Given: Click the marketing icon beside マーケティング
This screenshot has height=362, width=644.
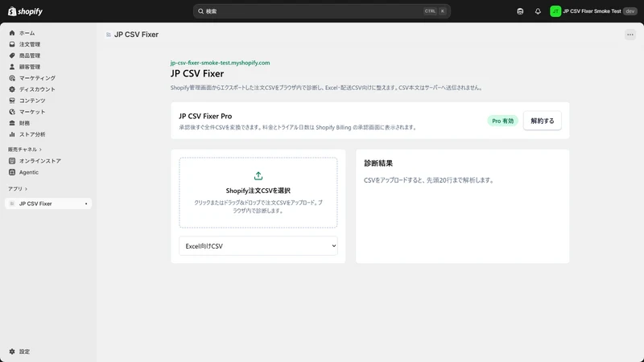Looking at the screenshot, I should pos(12,78).
